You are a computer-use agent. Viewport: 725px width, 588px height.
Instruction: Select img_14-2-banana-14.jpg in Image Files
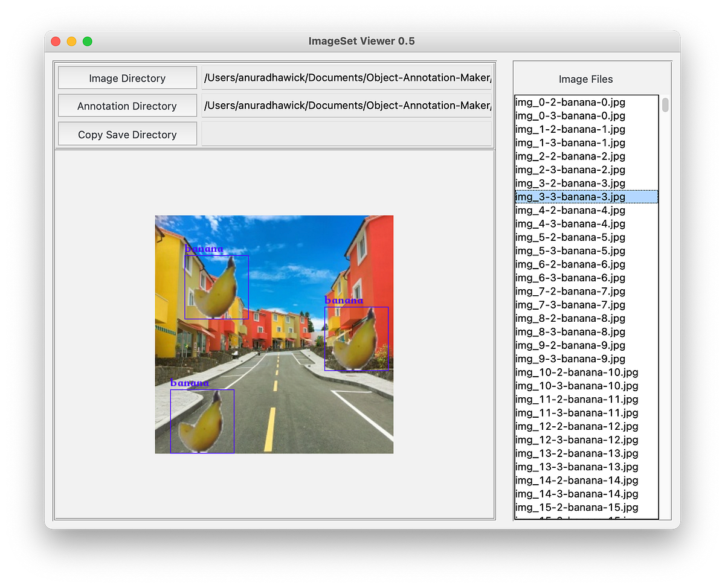576,480
